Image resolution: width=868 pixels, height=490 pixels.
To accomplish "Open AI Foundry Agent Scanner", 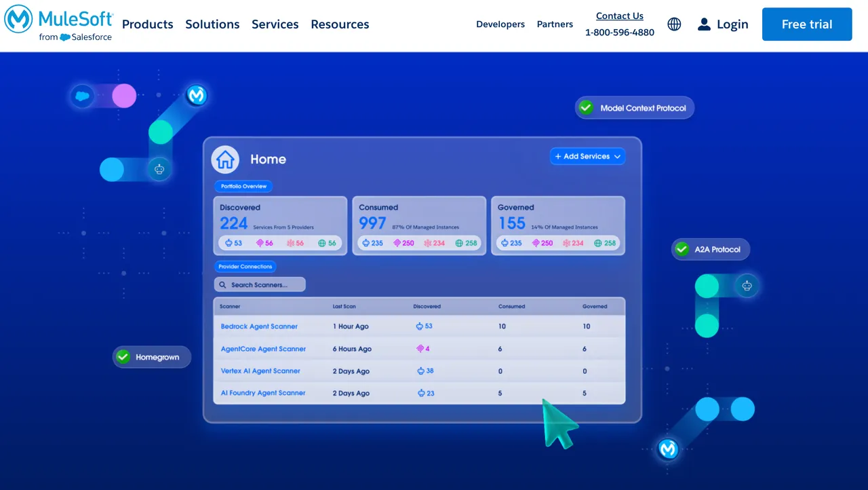I will click(263, 393).
